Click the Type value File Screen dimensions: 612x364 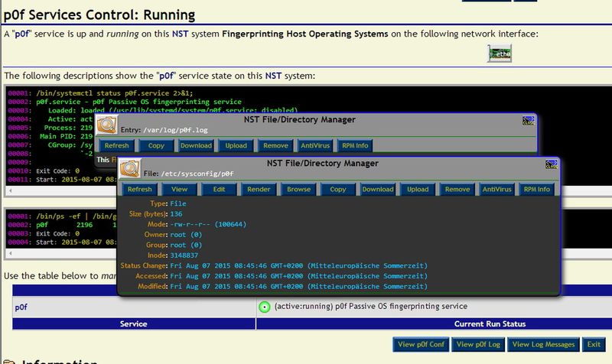pyautogui.click(x=178, y=203)
